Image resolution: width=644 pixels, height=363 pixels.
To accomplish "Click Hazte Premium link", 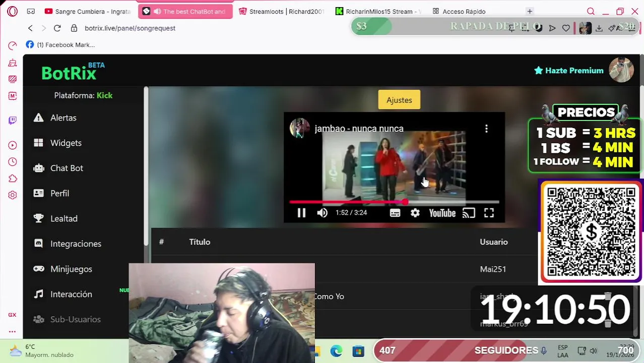I will coord(569,71).
